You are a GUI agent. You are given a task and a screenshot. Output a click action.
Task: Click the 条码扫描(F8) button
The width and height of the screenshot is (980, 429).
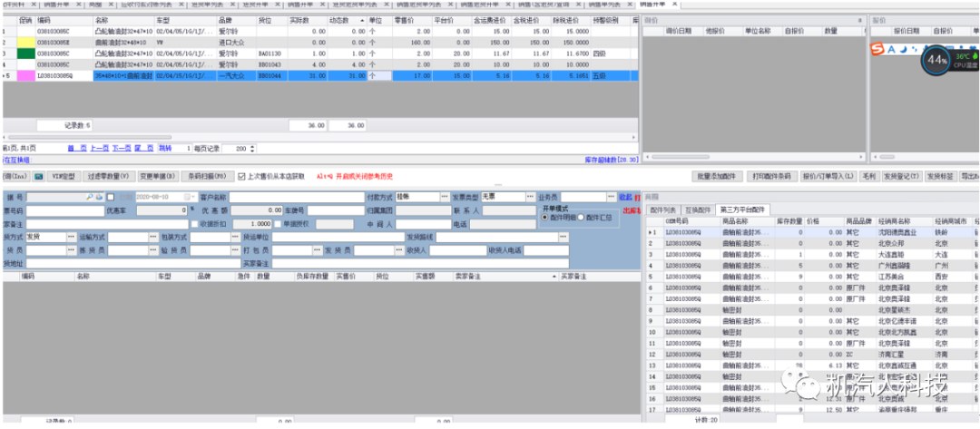206,176
